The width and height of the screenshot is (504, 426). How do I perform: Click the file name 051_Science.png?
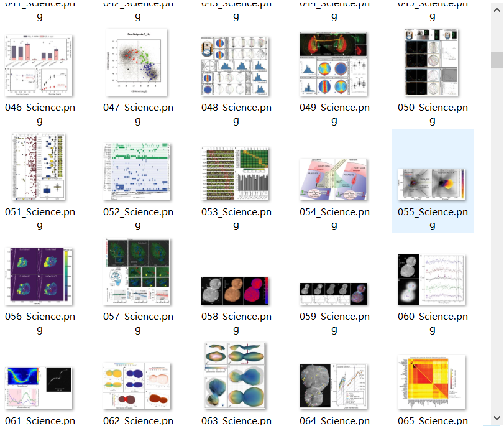[40, 218]
